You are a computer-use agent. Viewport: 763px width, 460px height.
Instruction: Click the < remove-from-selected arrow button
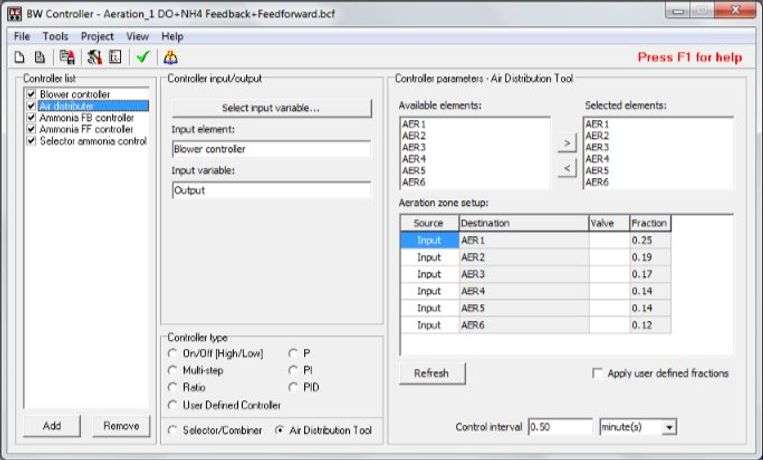click(x=567, y=168)
